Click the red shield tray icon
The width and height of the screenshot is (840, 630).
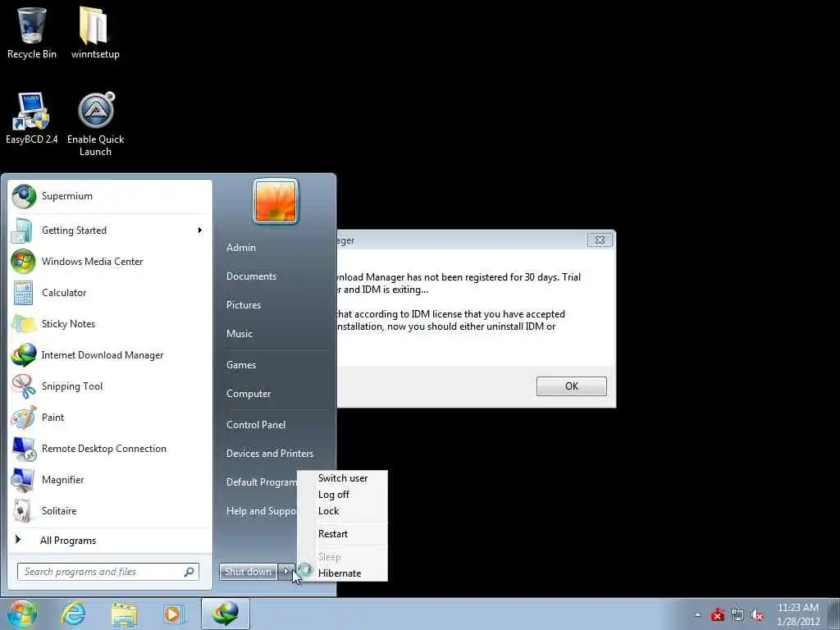point(717,615)
